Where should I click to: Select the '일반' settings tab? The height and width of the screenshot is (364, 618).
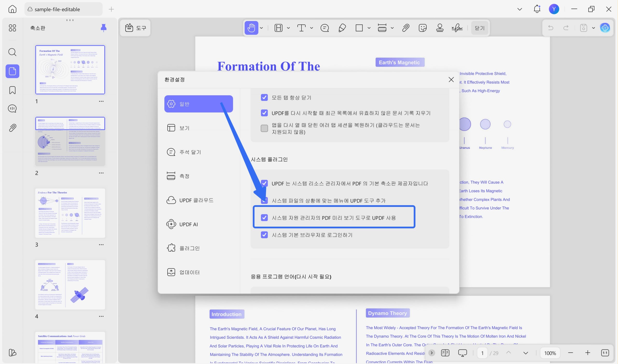199,104
